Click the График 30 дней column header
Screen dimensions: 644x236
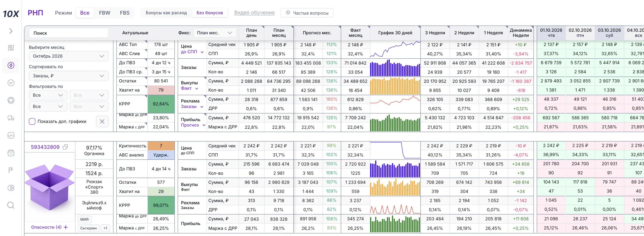tap(395, 33)
